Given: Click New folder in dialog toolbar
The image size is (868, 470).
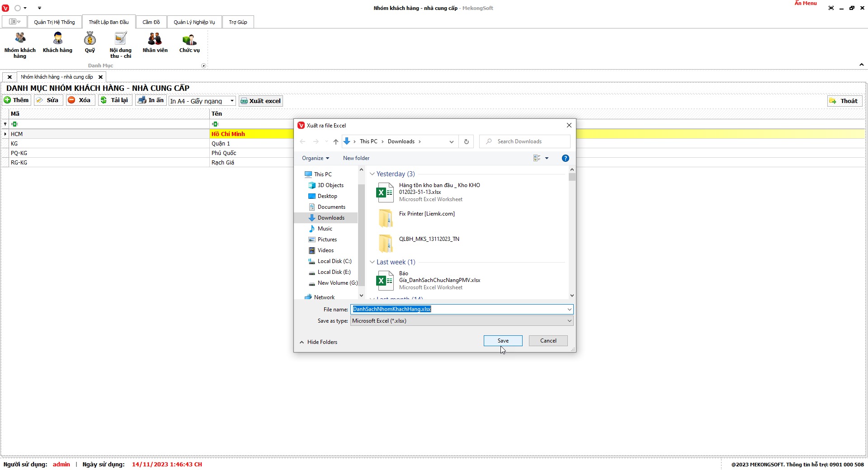Looking at the screenshot, I should [356, 158].
